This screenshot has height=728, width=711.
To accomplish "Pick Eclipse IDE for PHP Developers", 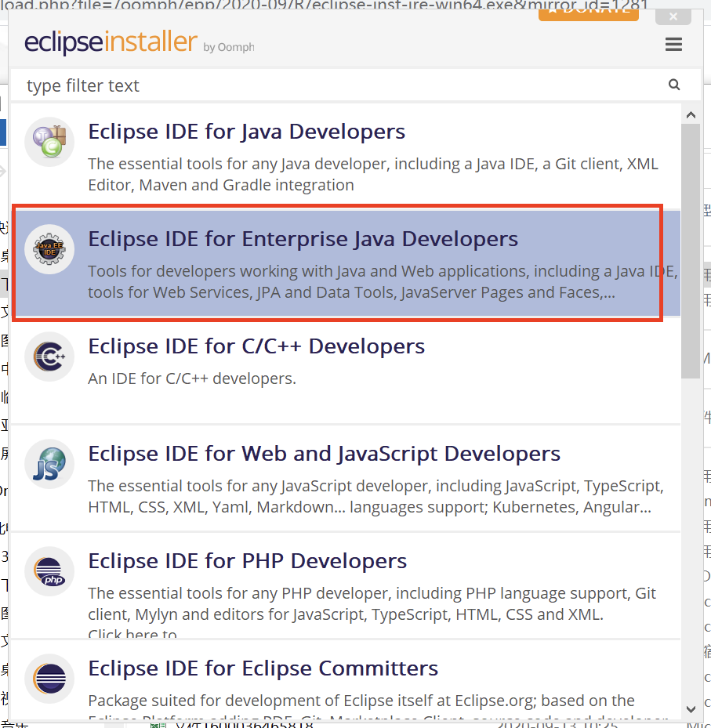I will (248, 561).
